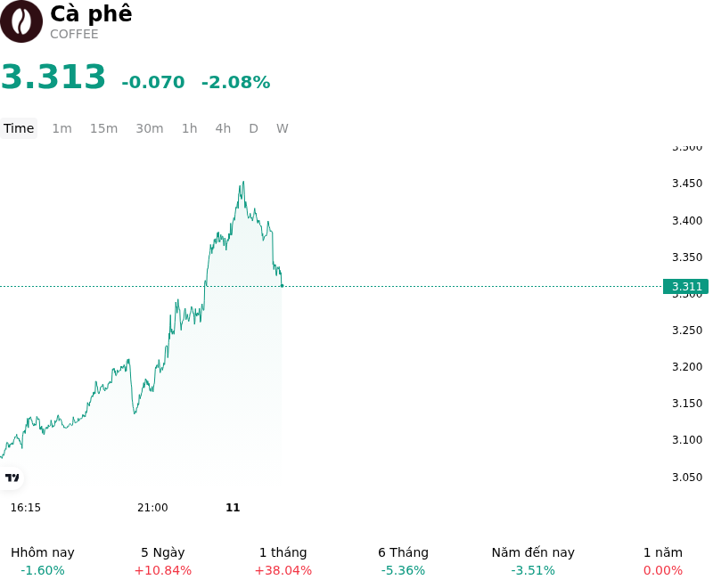Select the D daily timeframe
The width and height of the screenshot is (713, 588).
point(254,128)
